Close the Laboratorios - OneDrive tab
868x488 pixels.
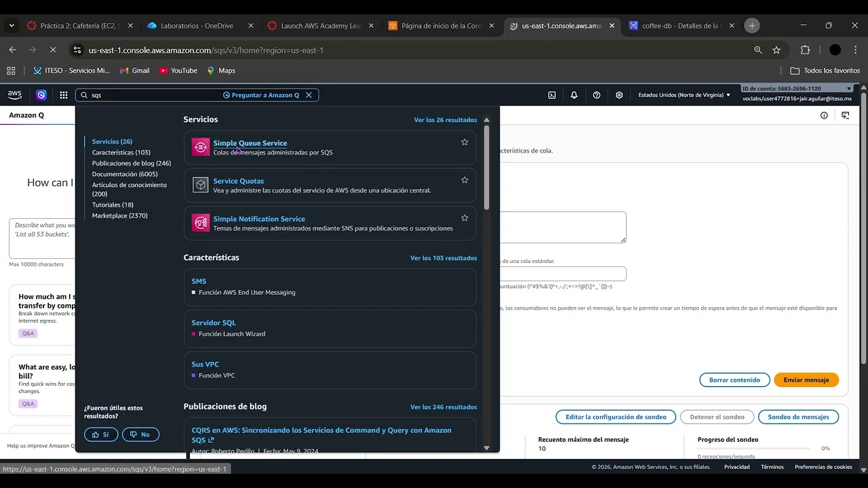[250, 26]
